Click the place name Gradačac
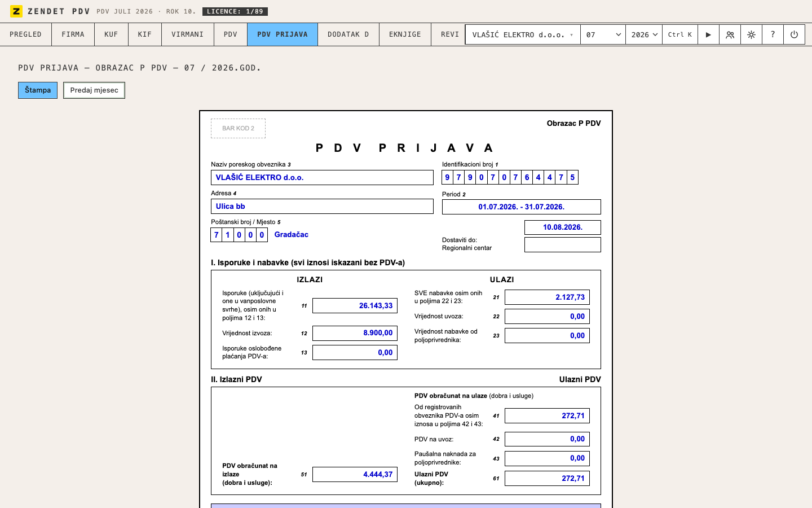Viewport: 812px width, 508px height. click(x=292, y=234)
